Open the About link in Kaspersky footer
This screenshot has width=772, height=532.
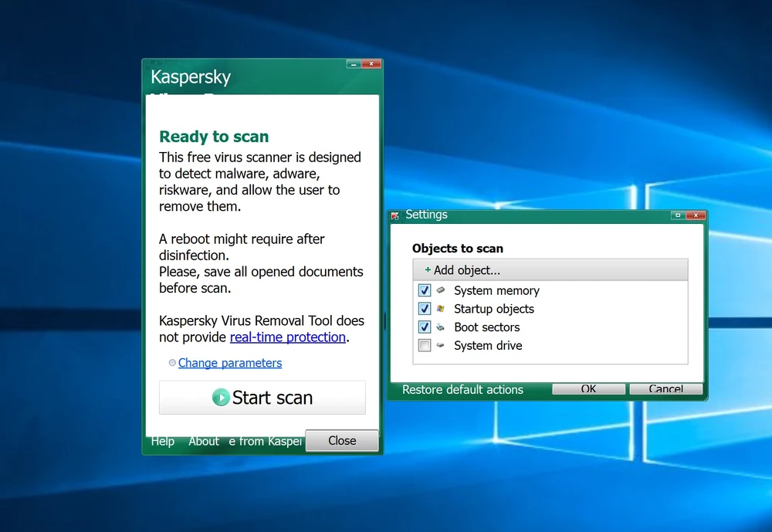click(x=204, y=441)
